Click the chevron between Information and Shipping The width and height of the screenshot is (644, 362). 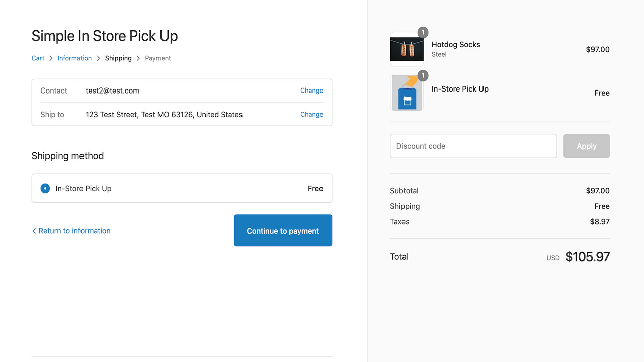[98, 58]
